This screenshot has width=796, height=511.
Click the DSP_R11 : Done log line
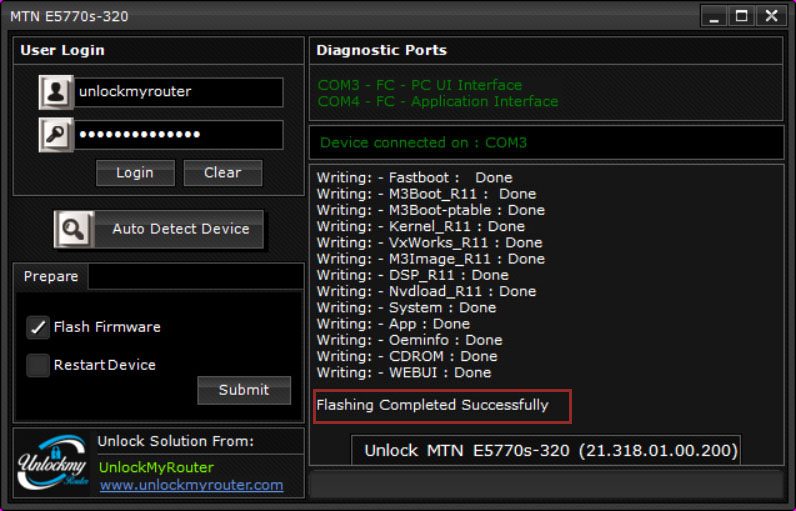pos(413,276)
